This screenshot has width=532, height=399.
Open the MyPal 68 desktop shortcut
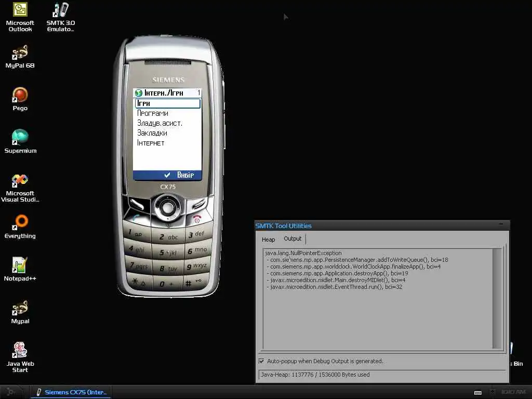point(20,57)
